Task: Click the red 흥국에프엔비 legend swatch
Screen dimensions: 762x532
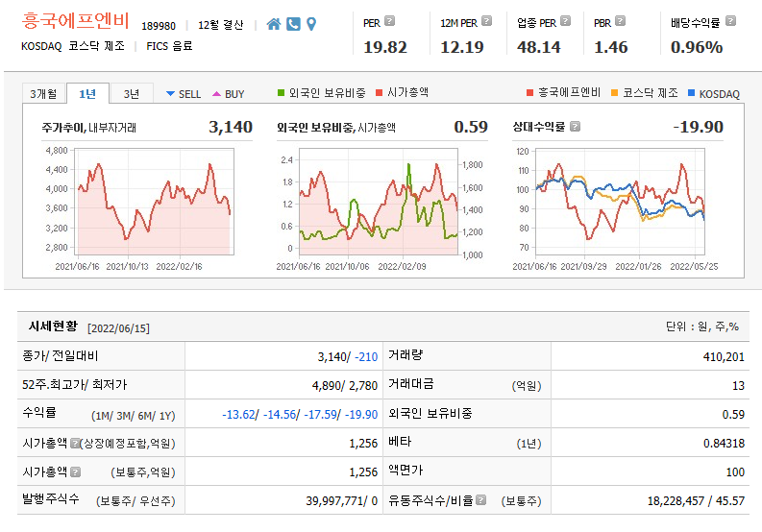Action: (x=530, y=92)
